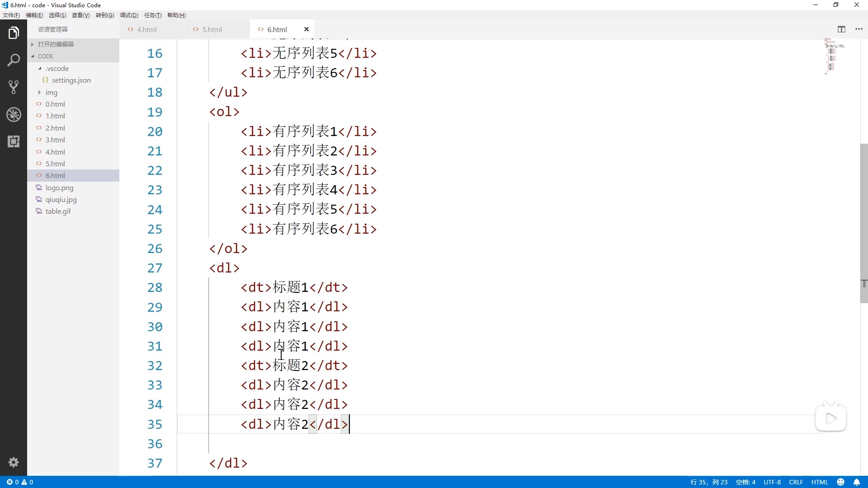Image resolution: width=868 pixels, height=488 pixels.
Task: Click the split editor icon
Action: (841, 29)
